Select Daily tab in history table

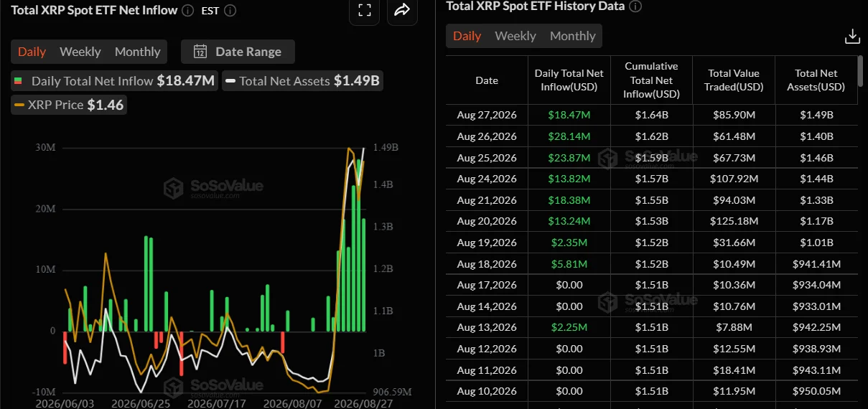pyautogui.click(x=467, y=36)
